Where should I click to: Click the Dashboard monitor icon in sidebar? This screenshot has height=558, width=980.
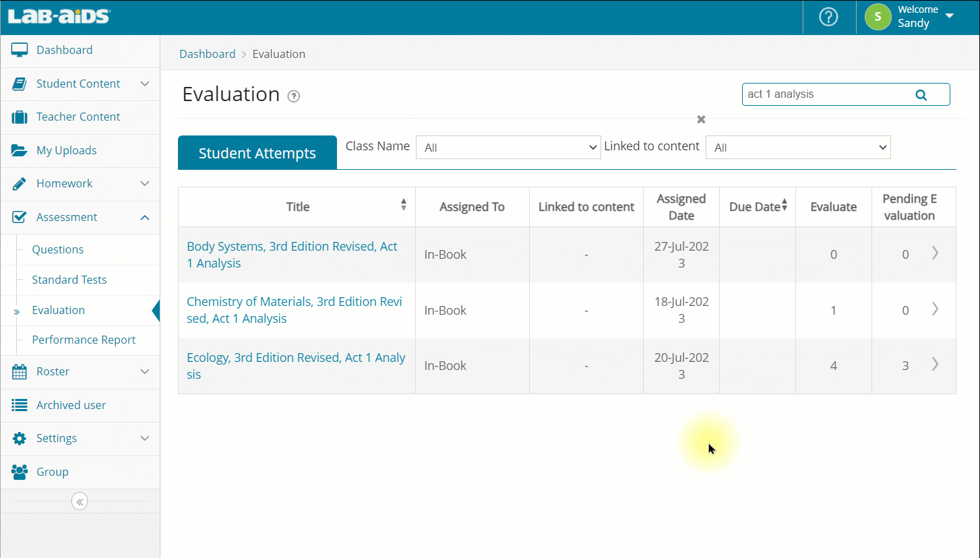(20, 50)
